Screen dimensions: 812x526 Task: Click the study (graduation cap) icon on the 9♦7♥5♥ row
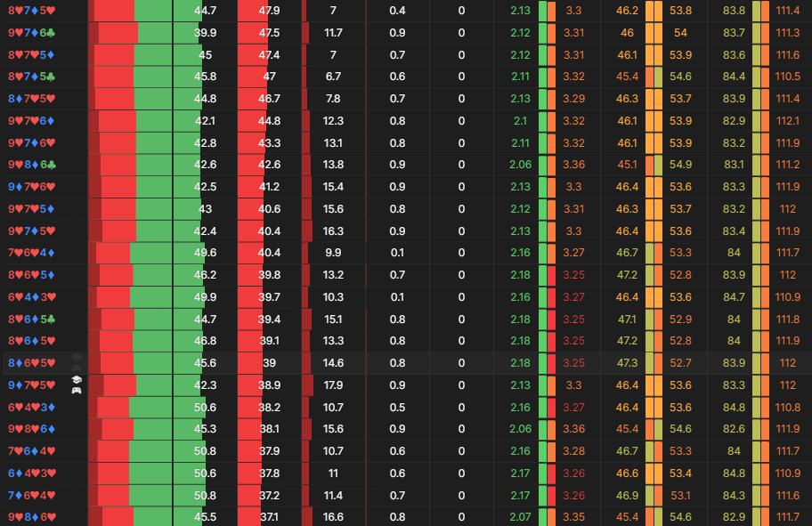tap(77, 380)
